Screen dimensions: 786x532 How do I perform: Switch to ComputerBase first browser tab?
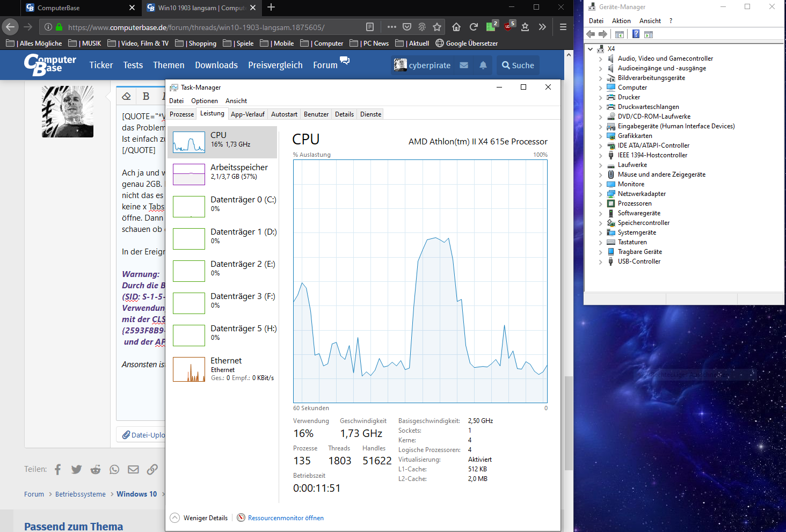80,8
